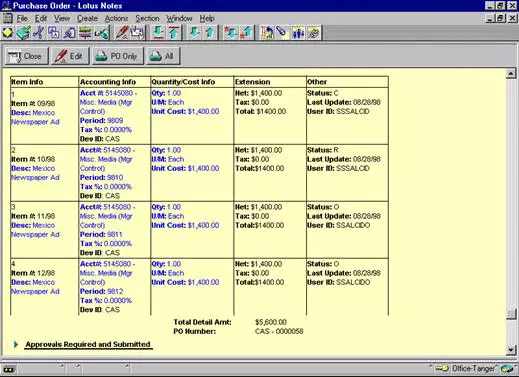The image size is (519, 377).
Task: Click the Edit action button
Action: 70,56
